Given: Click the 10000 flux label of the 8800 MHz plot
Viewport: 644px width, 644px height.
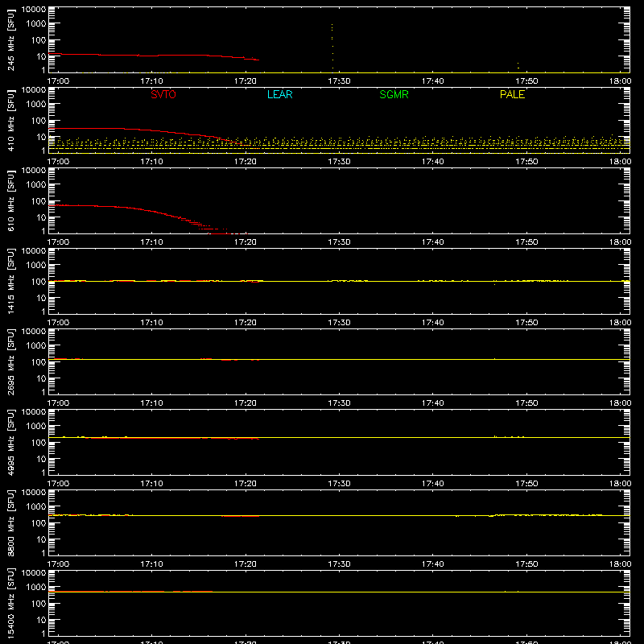Looking at the screenshot, I should click(34, 493).
